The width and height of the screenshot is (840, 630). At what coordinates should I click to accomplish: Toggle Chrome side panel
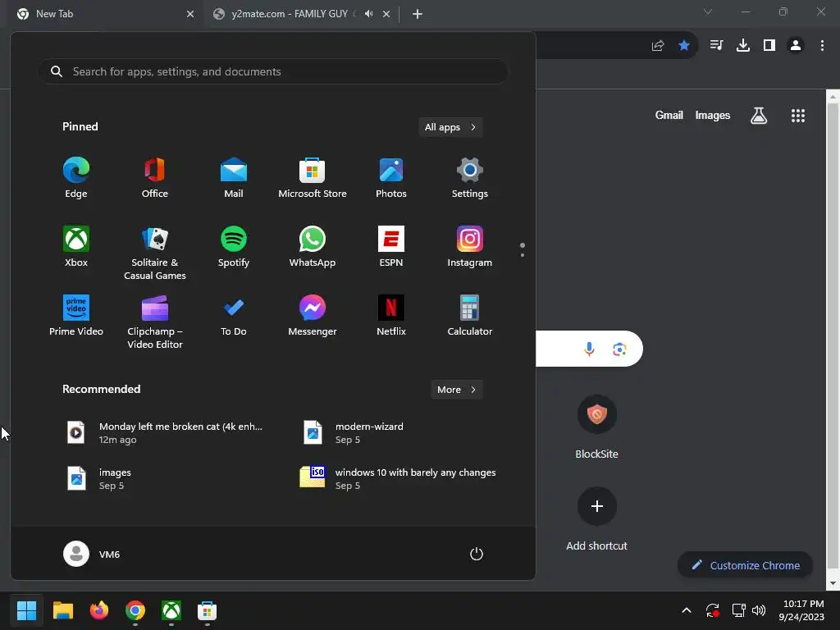point(769,46)
